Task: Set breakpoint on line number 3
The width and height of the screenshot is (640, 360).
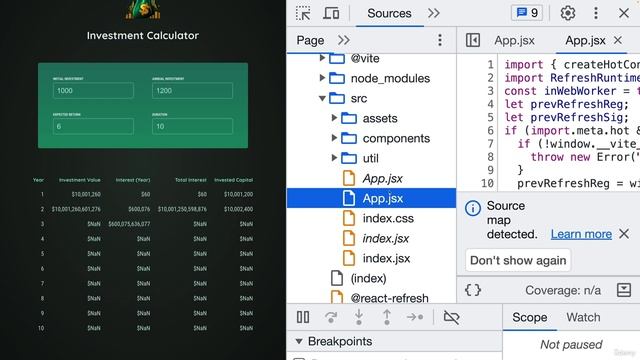Action: click(490, 91)
